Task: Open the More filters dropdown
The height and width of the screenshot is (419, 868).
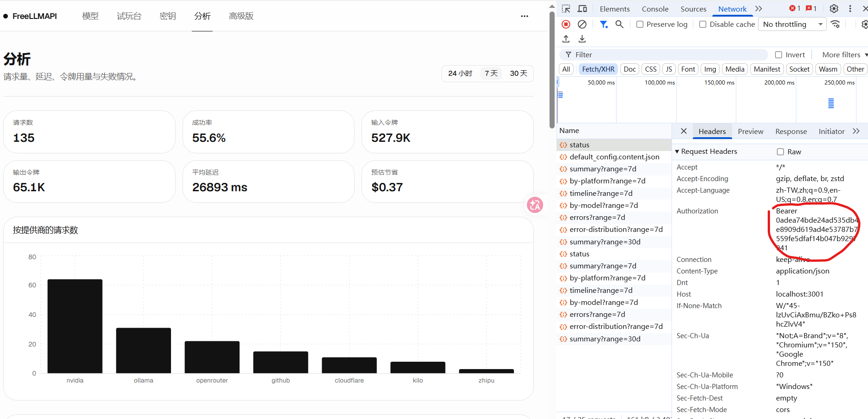Action: pos(844,55)
